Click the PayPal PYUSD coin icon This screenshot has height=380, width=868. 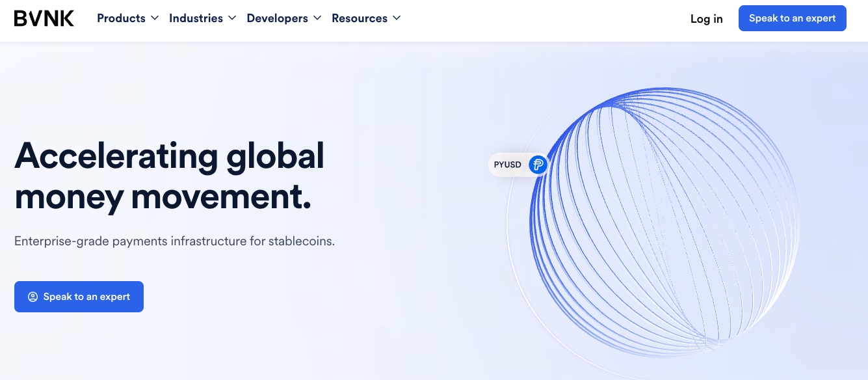coord(537,165)
